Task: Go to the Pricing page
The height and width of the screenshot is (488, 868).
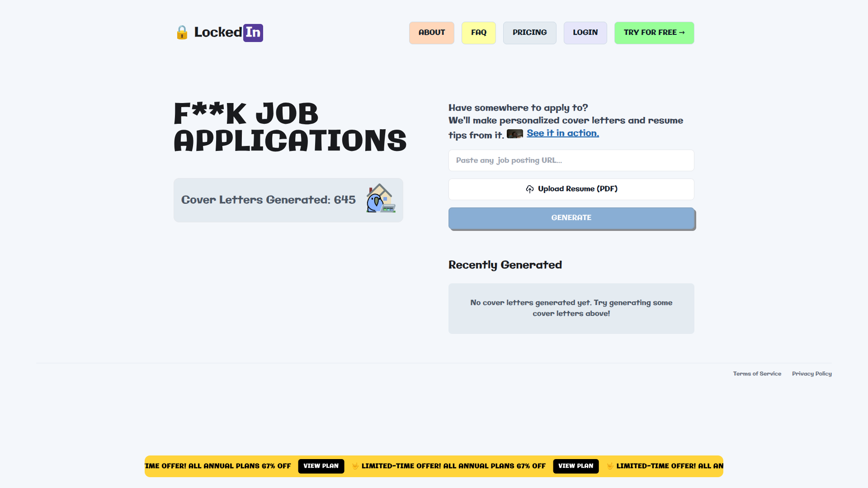Action: click(x=529, y=33)
